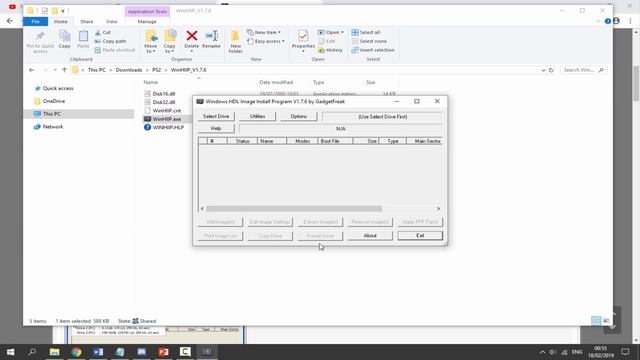Click Paste shortcut in ribbon

(115, 50)
